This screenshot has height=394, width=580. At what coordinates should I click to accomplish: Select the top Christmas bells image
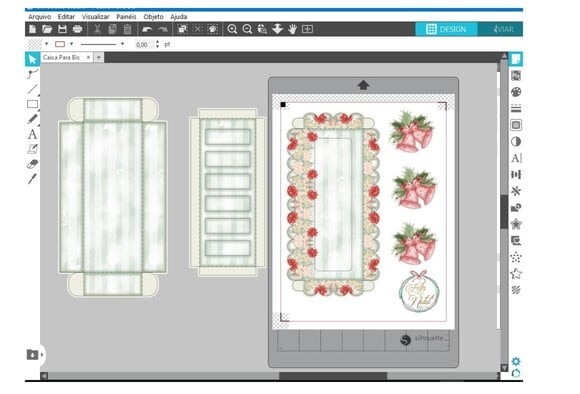coord(411,132)
